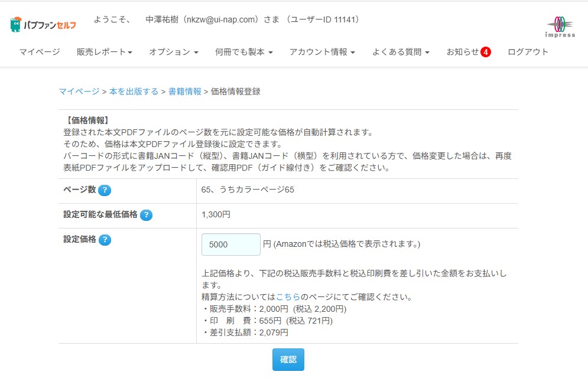This screenshot has width=588, height=385.
Task: Click the マイページ breadcrumb link
Action: coord(79,92)
